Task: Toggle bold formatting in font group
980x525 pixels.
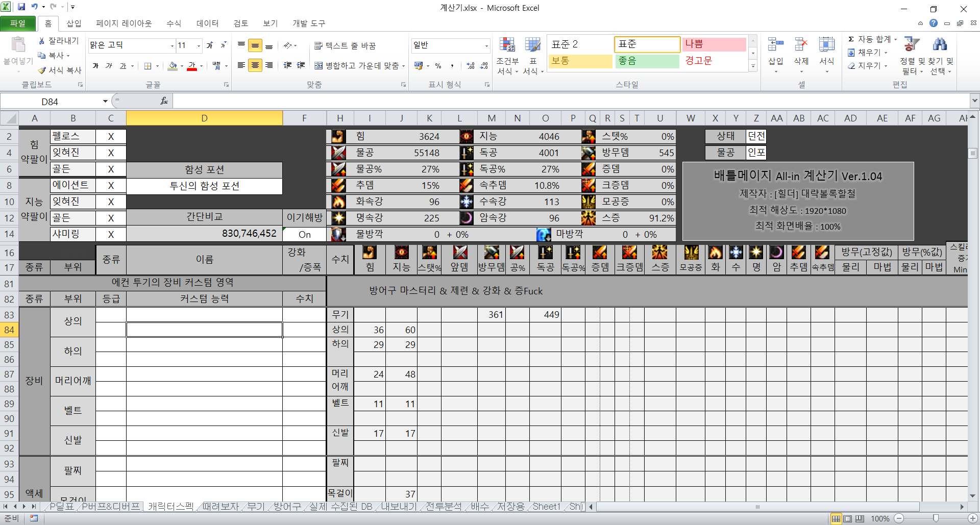Action: (95, 66)
